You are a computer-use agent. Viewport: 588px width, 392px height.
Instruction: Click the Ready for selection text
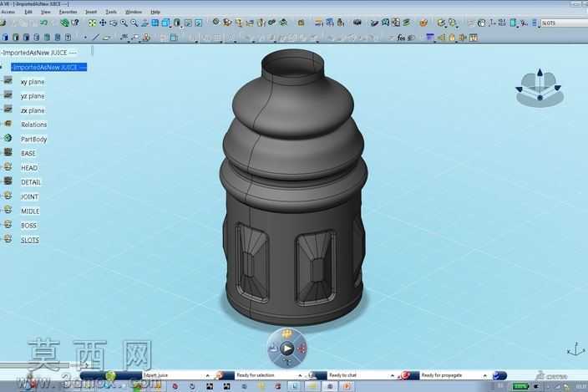(x=255, y=375)
